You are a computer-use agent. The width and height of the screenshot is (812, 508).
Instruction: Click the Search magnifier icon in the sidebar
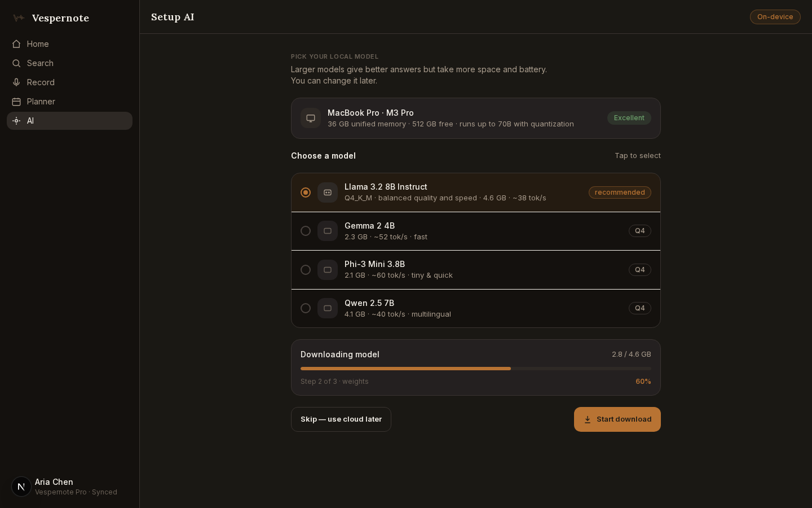click(16, 63)
